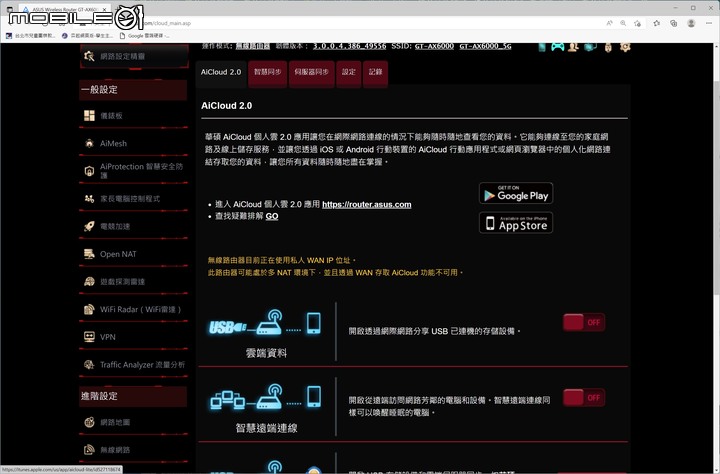Screen dimensions: 720x474
Task: Open the Traffic Analyzer 流量分析 menu item
Action: pyautogui.click(x=142, y=365)
